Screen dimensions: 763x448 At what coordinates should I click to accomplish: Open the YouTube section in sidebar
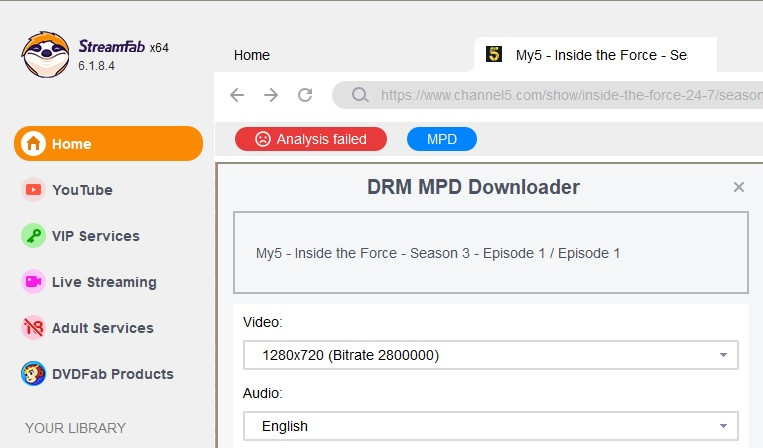(82, 190)
